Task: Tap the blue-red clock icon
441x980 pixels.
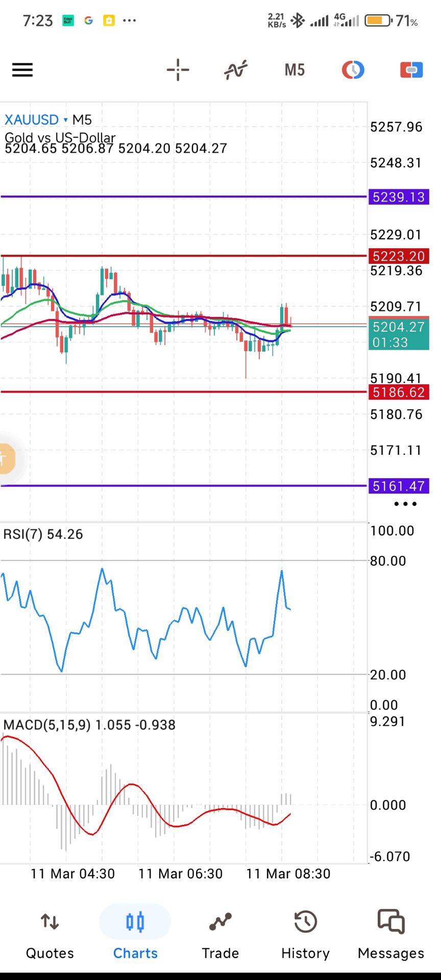Action: (x=353, y=70)
